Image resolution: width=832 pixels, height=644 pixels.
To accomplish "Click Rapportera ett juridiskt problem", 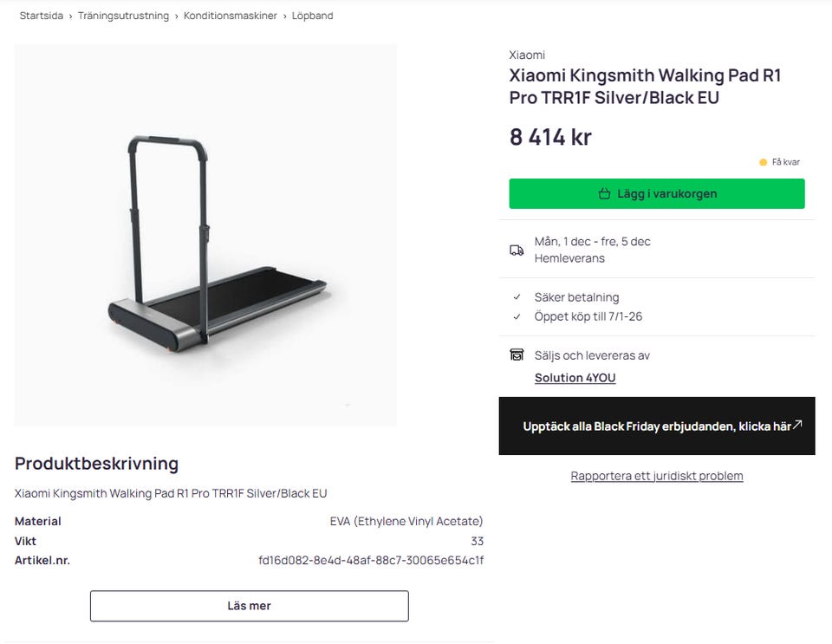I will [x=656, y=476].
